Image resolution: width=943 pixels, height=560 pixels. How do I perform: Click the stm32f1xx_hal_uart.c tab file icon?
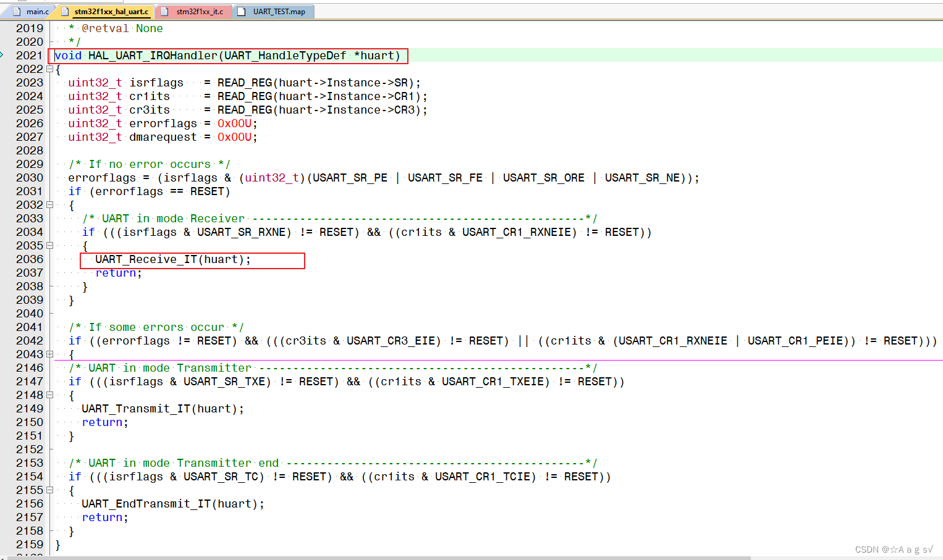pyautogui.click(x=65, y=12)
